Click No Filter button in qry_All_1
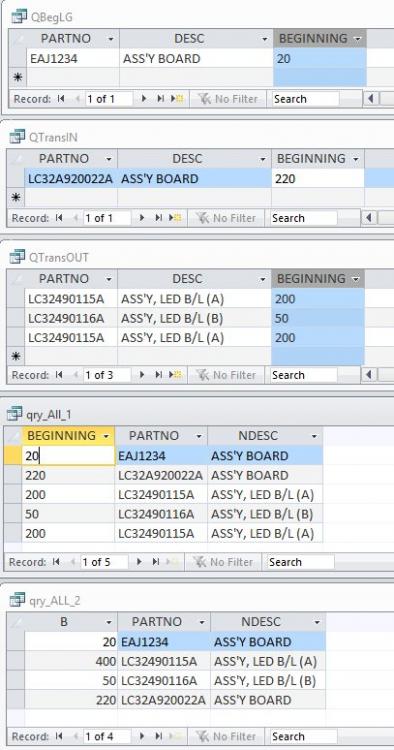 [x=223, y=562]
